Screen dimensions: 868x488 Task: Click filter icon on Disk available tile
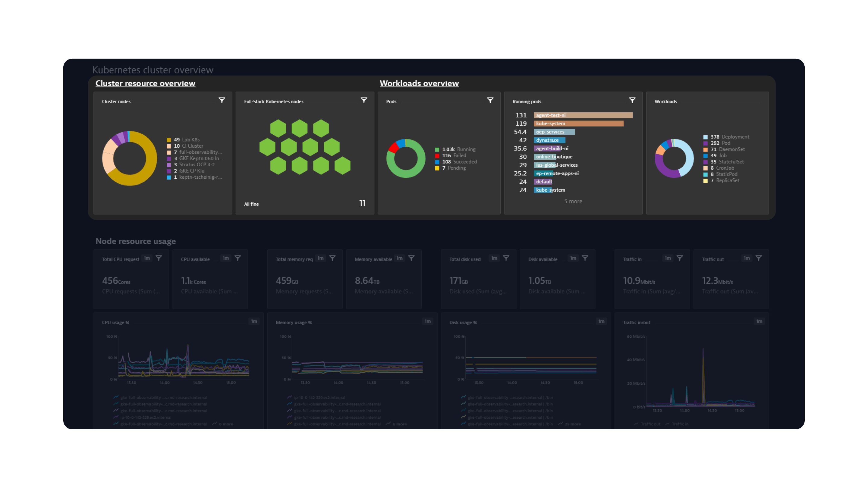point(585,258)
